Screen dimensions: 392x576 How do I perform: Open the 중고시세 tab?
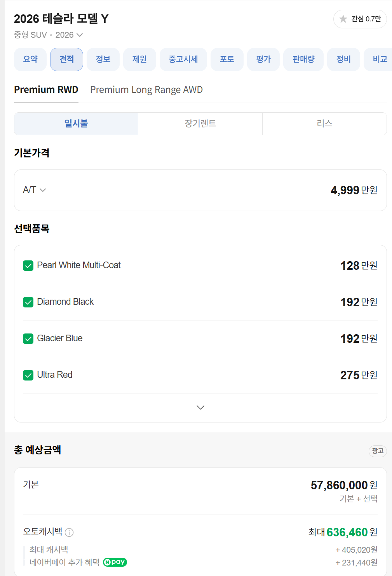(x=183, y=59)
